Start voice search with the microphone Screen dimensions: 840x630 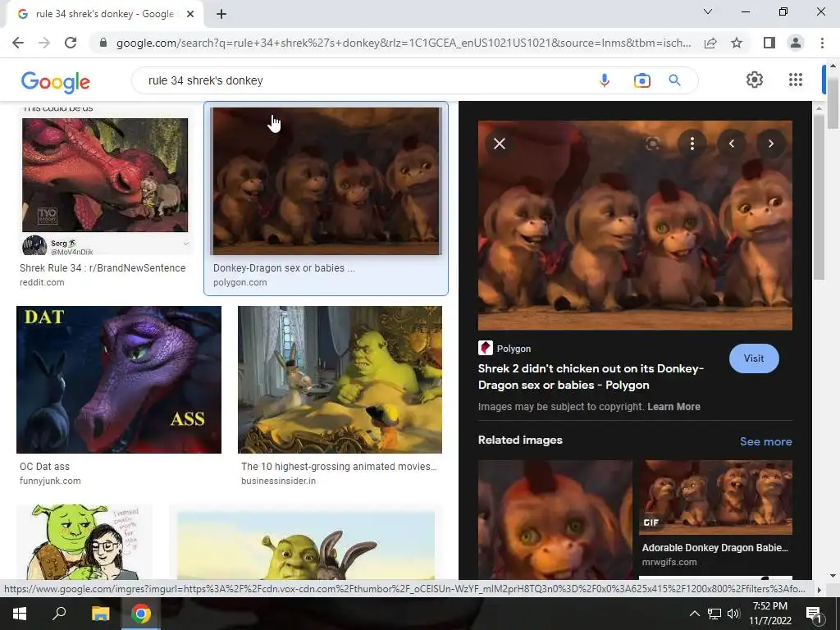pyautogui.click(x=605, y=80)
